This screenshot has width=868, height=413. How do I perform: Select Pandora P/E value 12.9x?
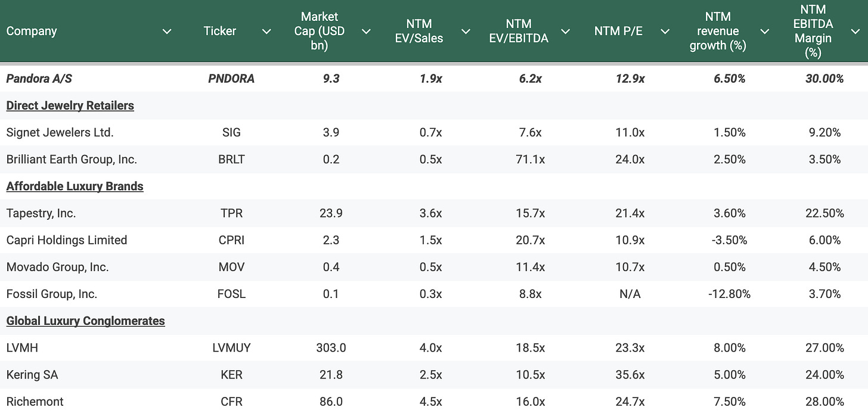pos(630,79)
